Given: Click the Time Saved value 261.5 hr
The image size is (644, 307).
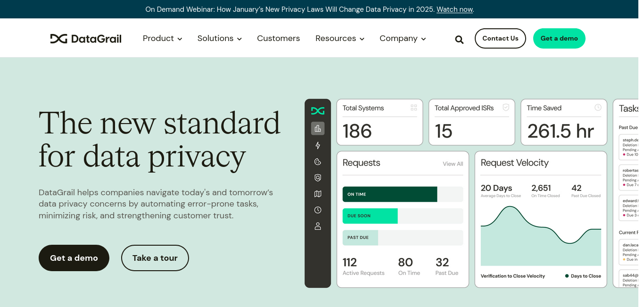Looking at the screenshot, I should pyautogui.click(x=561, y=131).
